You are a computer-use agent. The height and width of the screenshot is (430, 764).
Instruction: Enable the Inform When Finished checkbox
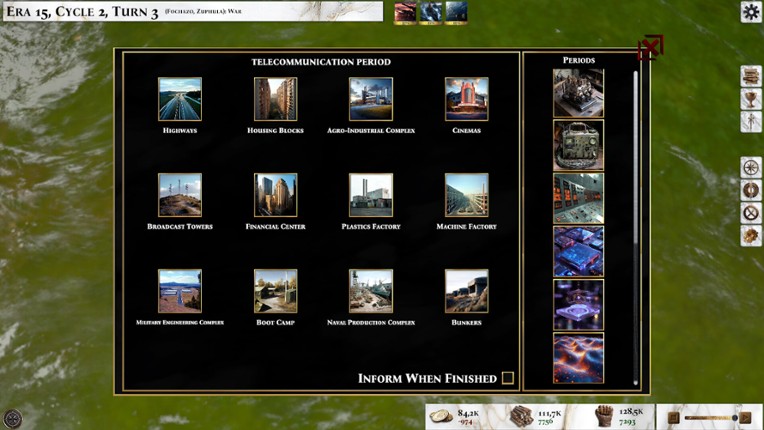[508, 378]
